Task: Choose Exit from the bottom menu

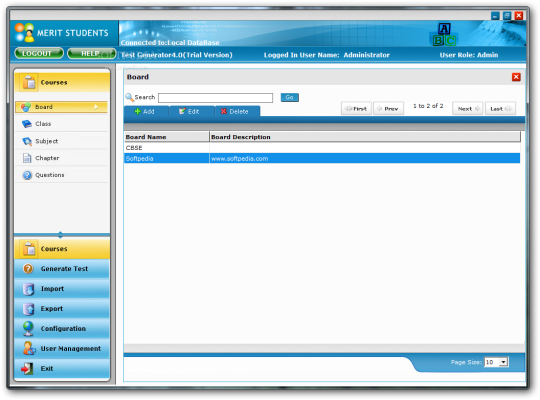Action: tap(62, 368)
